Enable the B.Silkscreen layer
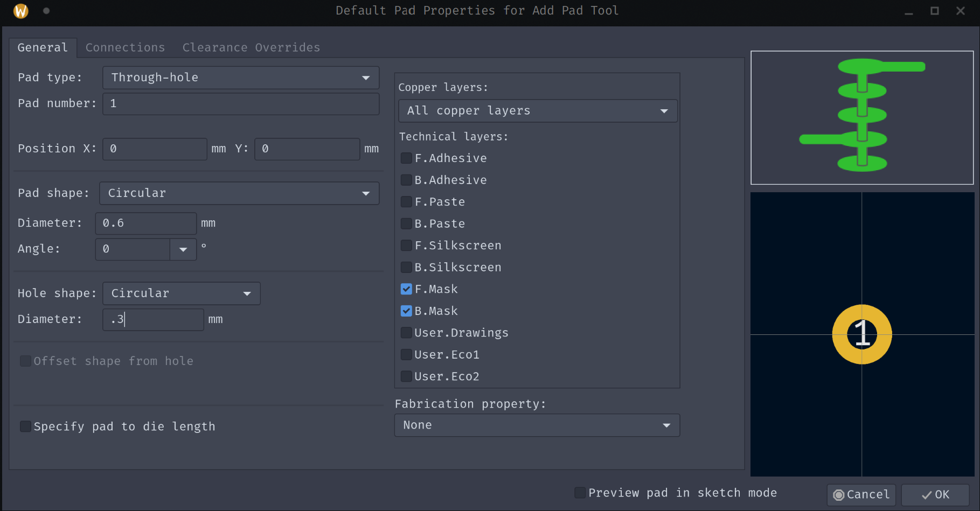The width and height of the screenshot is (980, 511). point(406,267)
